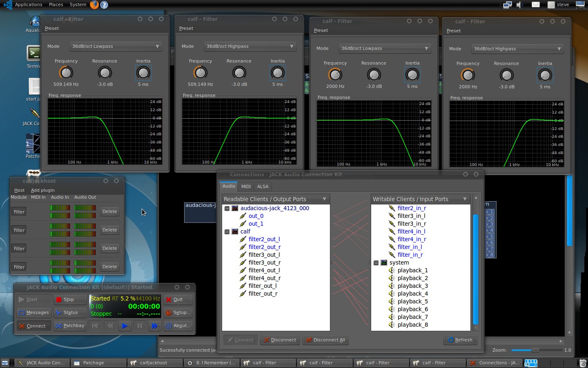Click the Disconnect button in Connections
The width and height of the screenshot is (588, 368).
(x=280, y=340)
